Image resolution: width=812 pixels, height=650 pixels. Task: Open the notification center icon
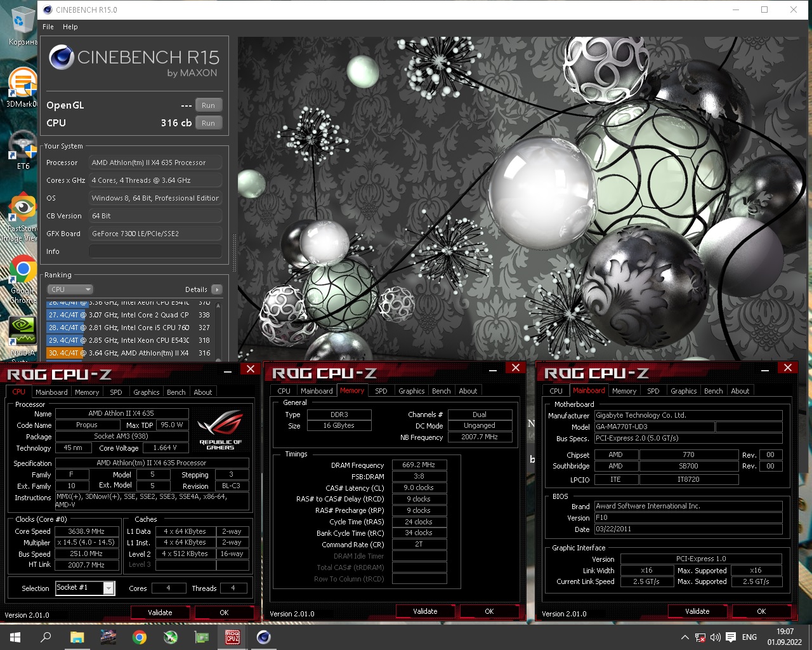(731, 637)
